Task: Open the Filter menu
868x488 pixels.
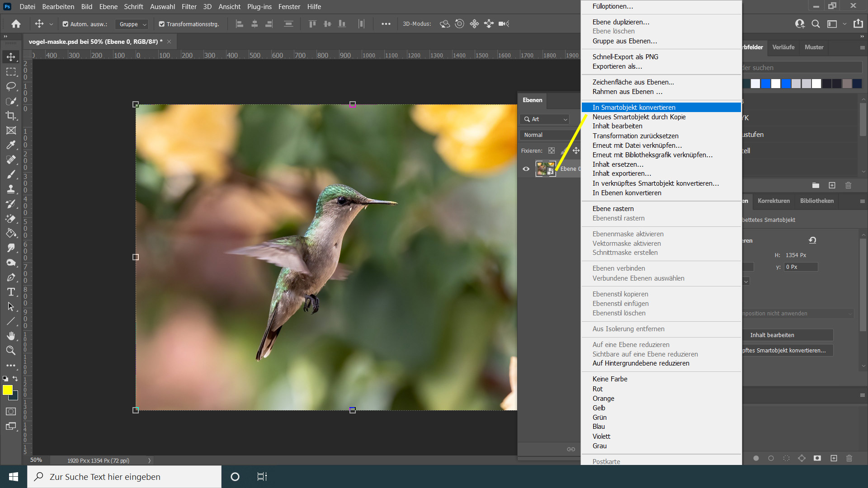Action: (189, 7)
